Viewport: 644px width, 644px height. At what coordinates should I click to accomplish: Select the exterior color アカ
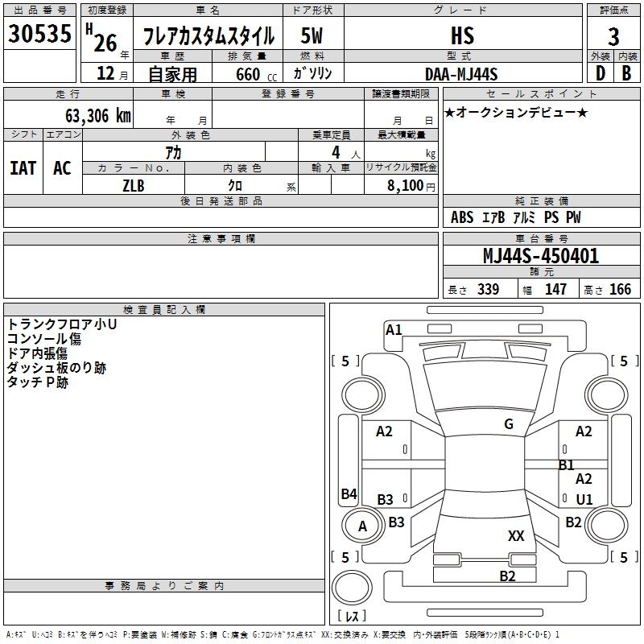(x=173, y=152)
